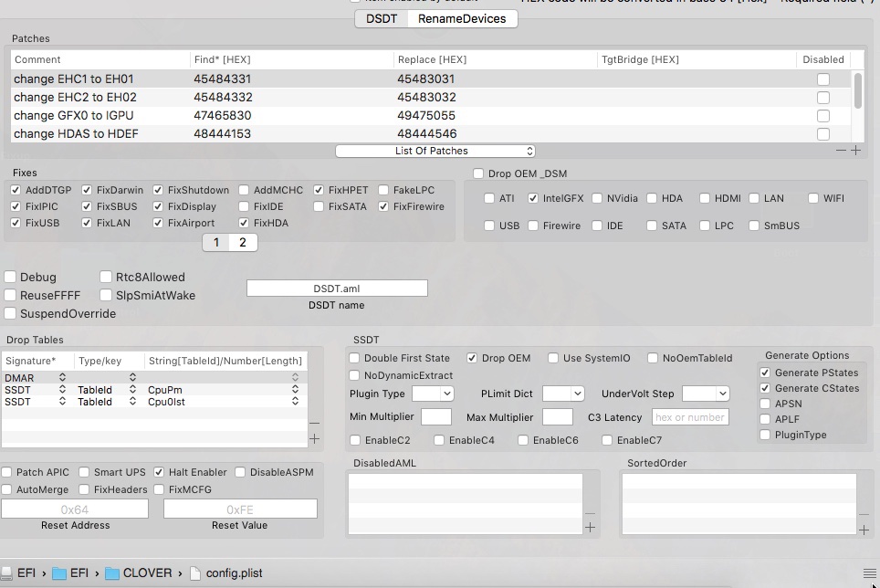The image size is (880, 588).
Task: Open the UnderVolt Step dropdown
Action: (706, 394)
